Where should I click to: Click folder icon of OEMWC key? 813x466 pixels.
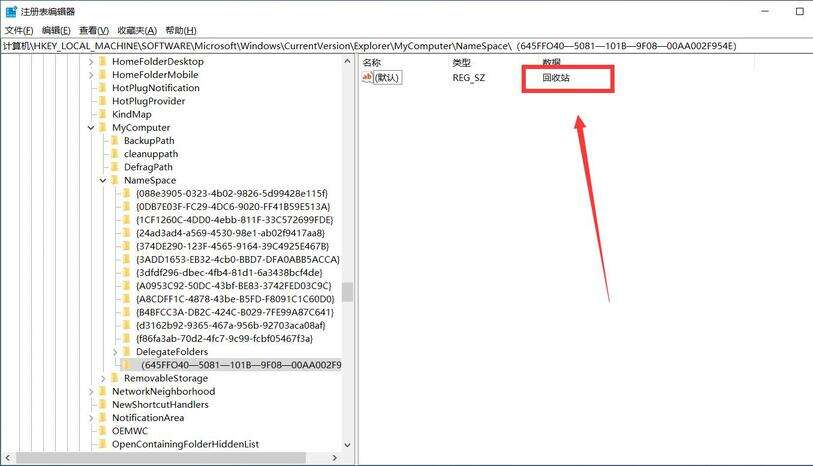103,431
